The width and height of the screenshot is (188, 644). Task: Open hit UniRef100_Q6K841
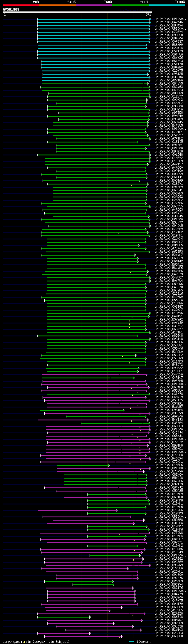tap(169, 190)
